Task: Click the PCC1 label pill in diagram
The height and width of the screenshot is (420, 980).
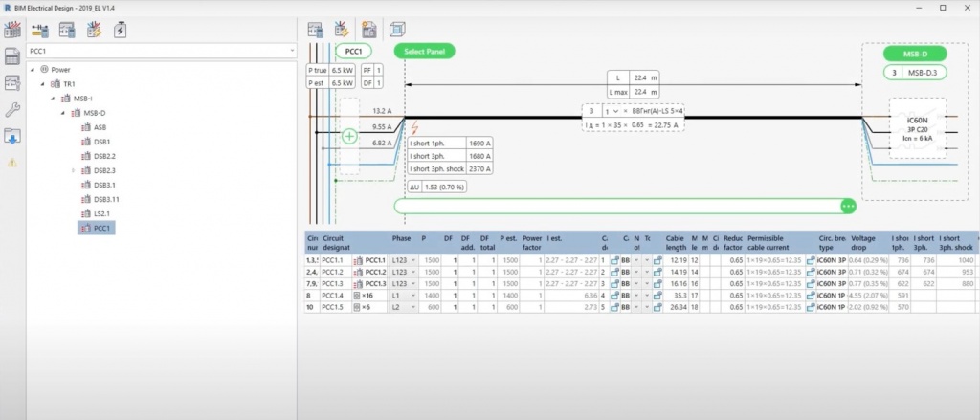Action: click(354, 52)
